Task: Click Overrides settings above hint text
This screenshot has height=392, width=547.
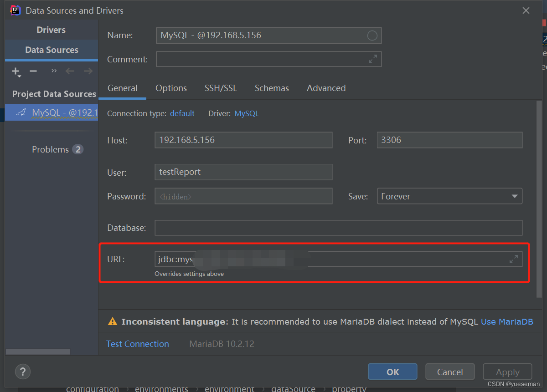Action: (189, 274)
